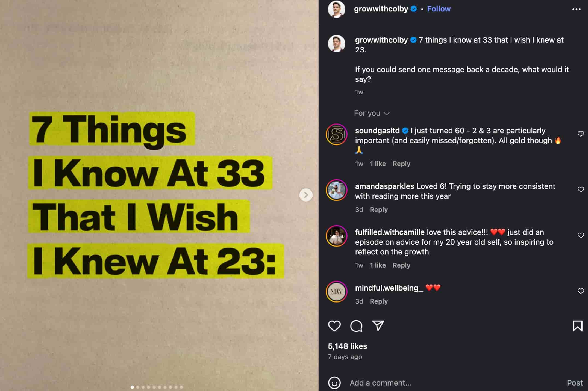Open the three-dot more options menu
The width and height of the screenshot is (588, 391).
[x=576, y=9]
